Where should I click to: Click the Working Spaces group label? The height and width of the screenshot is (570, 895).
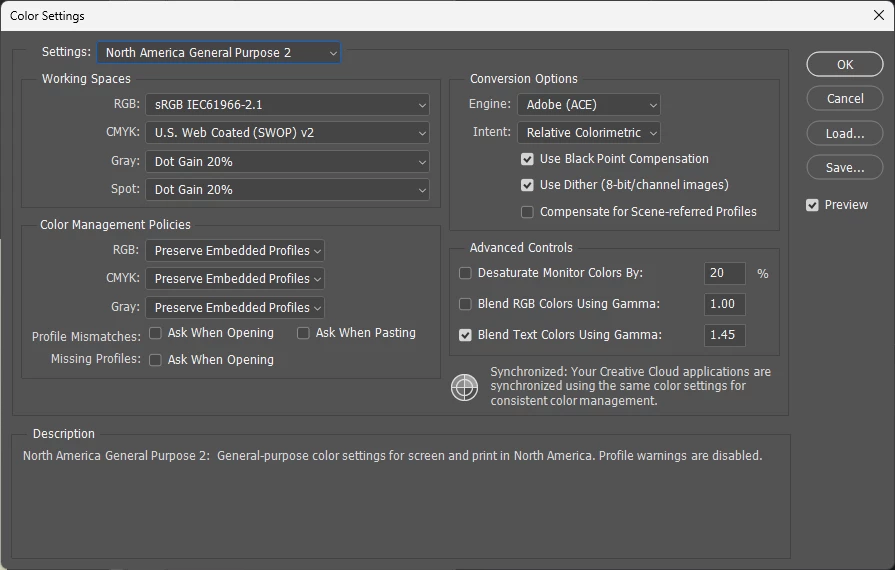pos(86,79)
